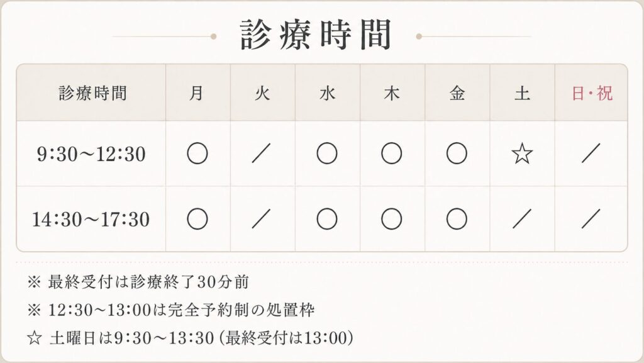Click the Wednesday 14:30～17:30 circle mark
The height and width of the screenshot is (363, 644).
(x=327, y=219)
